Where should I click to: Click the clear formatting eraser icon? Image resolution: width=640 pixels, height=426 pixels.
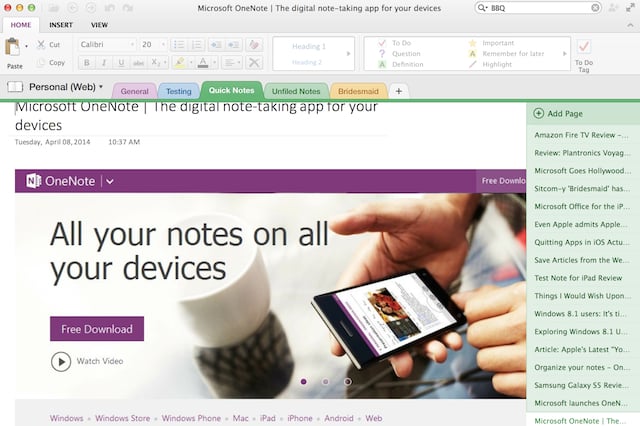[x=254, y=44]
